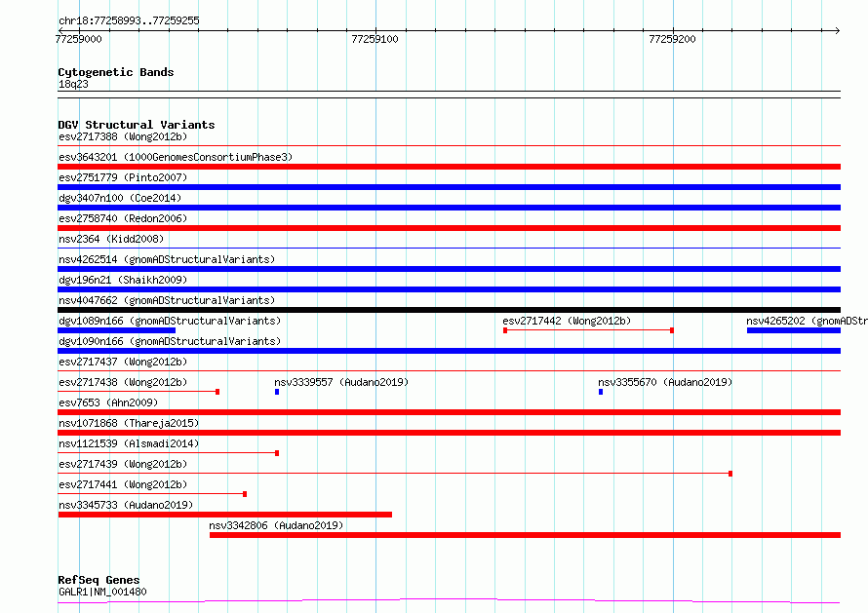Click the nsv4047662 gnomAD variant label
This screenshot has height=613, width=868.
pyautogui.click(x=167, y=300)
